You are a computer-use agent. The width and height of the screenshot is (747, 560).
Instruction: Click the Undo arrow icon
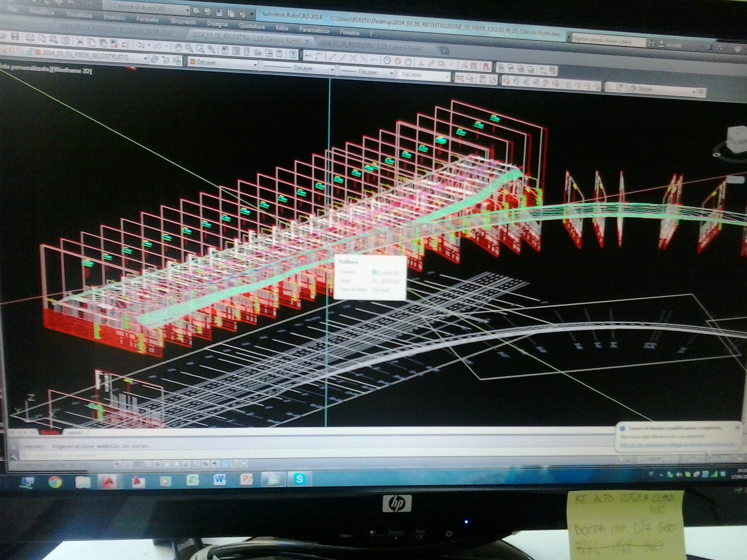tap(140, 46)
